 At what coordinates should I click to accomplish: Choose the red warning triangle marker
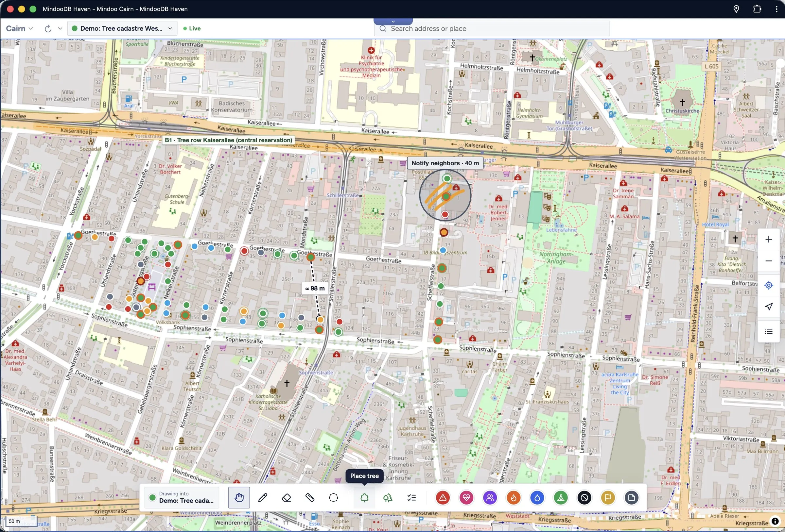point(443,497)
